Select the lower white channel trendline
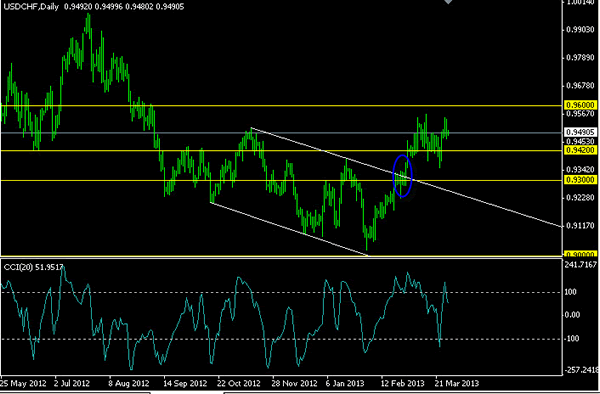This screenshot has width=600, height=394. point(290,228)
